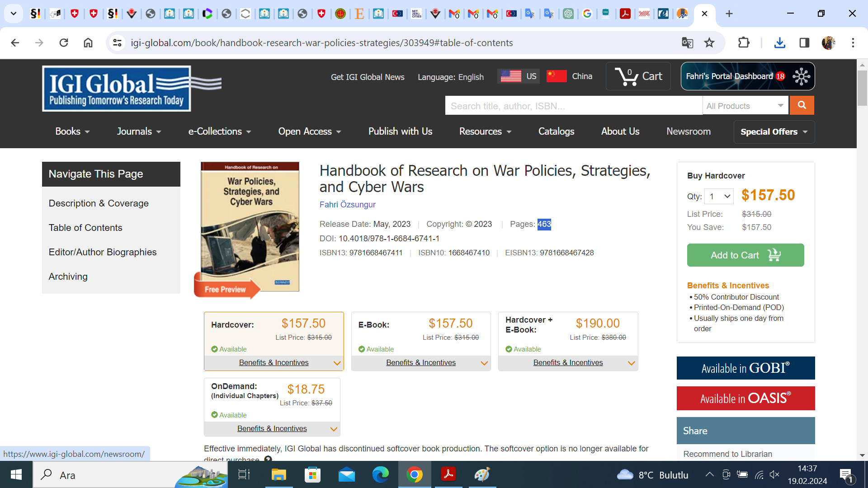Viewport: 868px width, 488px height.
Task: Expand E-Book Benefits & Incentives chevron
Action: [484, 363]
